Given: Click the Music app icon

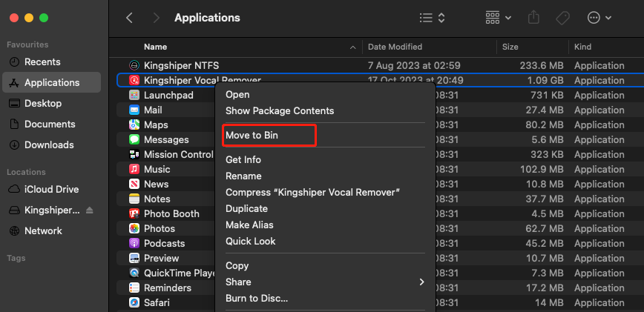Looking at the screenshot, I should pyautogui.click(x=134, y=169).
